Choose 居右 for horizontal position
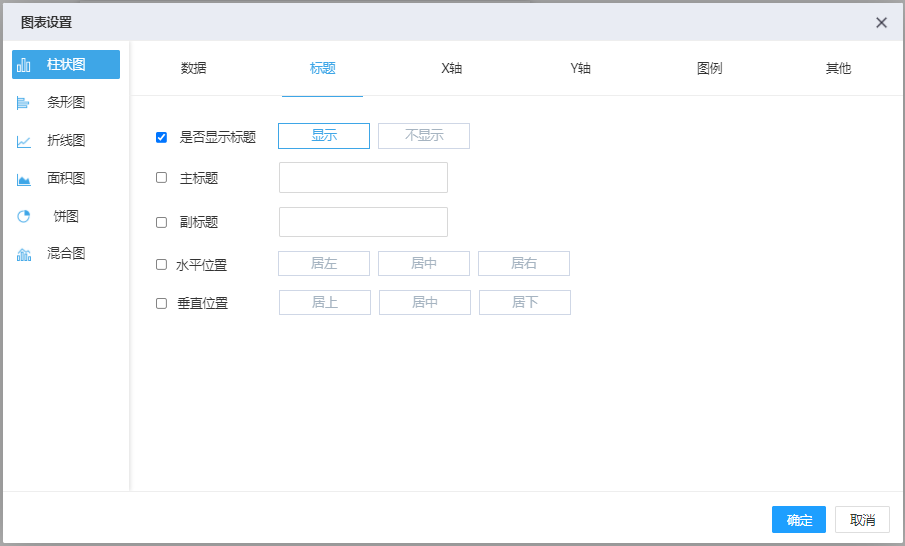 [x=524, y=264]
